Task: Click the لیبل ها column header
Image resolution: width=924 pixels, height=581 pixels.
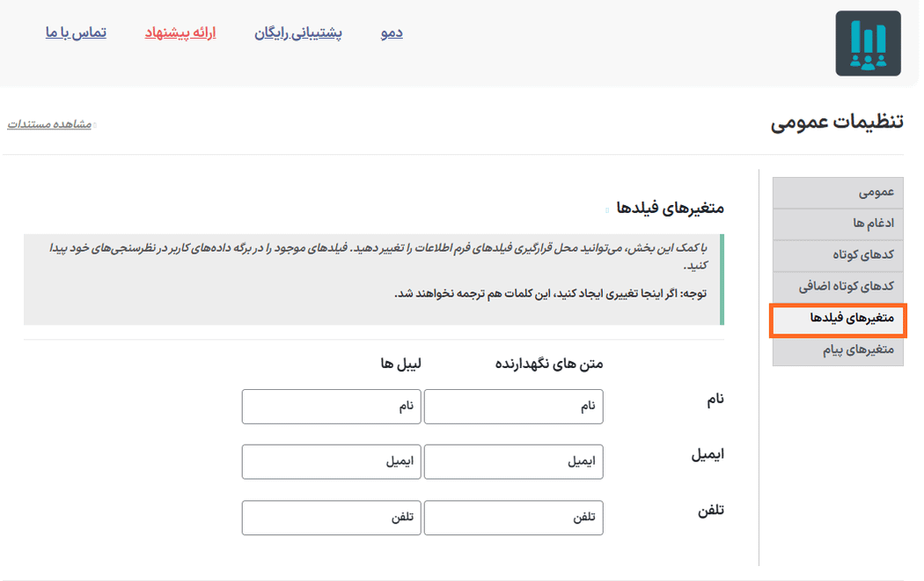Action: tap(400, 364)
